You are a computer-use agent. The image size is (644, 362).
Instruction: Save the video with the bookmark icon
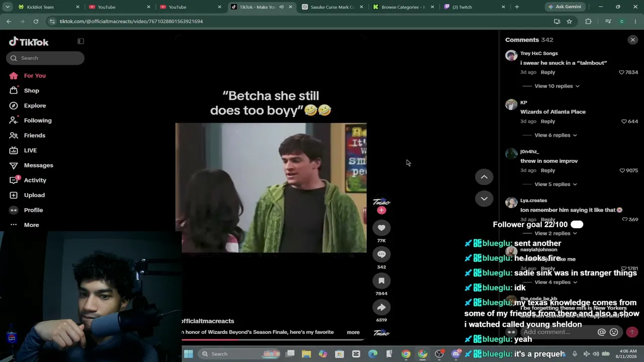381,281
